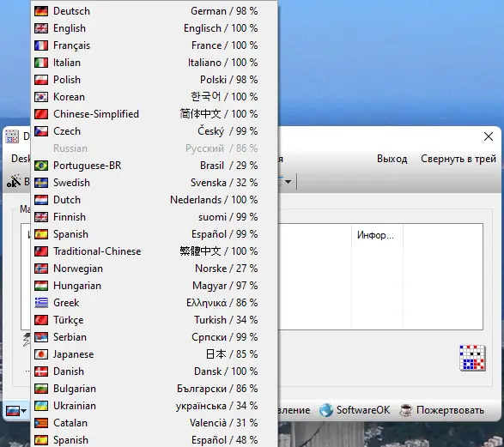
Task: Click the Serbian flag icon
Action: tap(41, 337)
